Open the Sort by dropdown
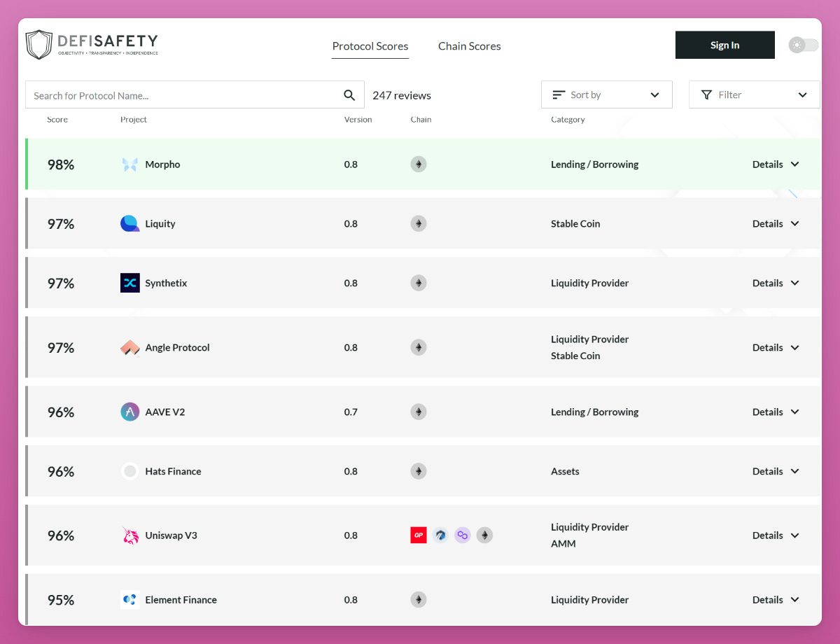840x644 pixels. point(607,94)
